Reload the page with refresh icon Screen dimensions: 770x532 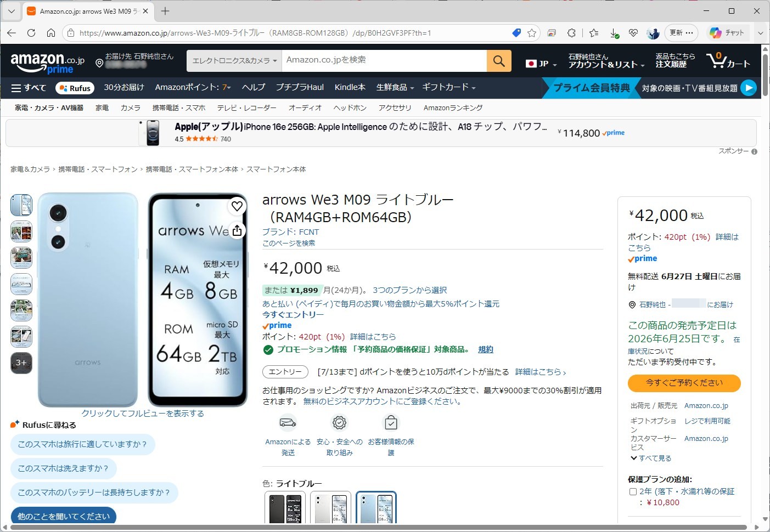31,33
